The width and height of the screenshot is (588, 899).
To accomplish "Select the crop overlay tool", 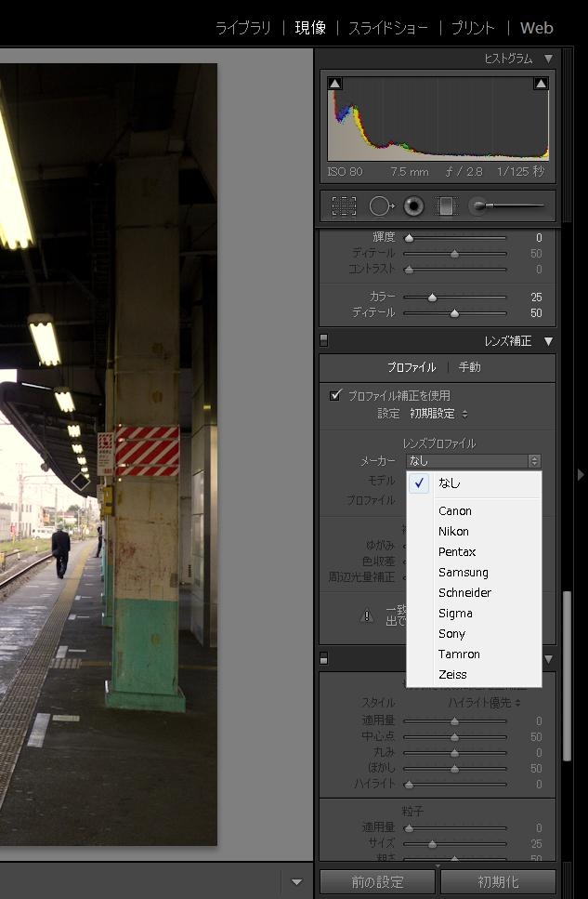I will pyautogui.click(x=344, y=205).
